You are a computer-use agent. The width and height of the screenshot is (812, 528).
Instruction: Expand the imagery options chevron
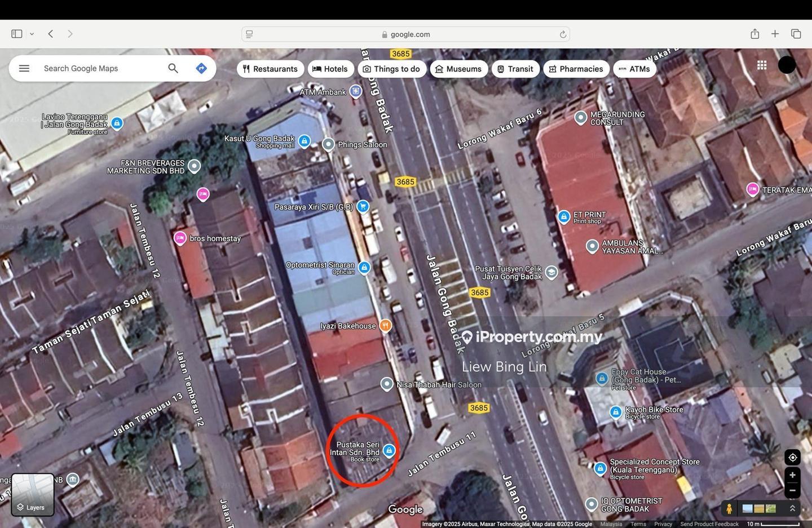click(x=792, y=508)
